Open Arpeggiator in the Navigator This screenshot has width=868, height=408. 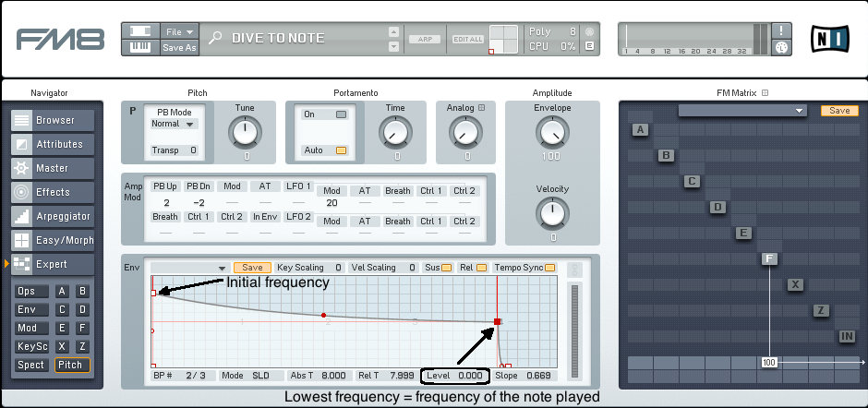tap(53, 216)
